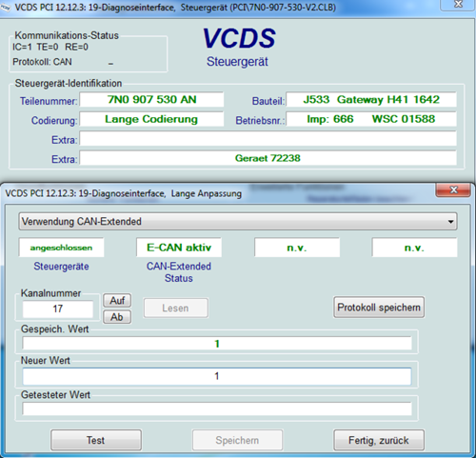The width and height of the screenshot is (476, 458).
Task: Click 'CAN-Extended Status' label
Action: pos(179,272)
